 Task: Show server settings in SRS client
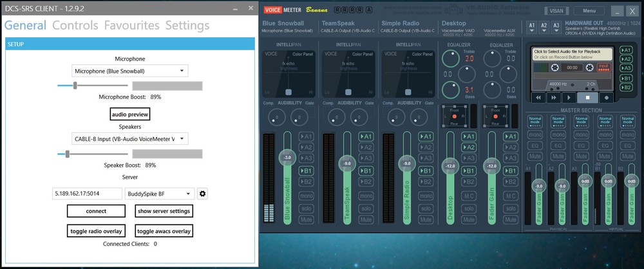[164, 211]
